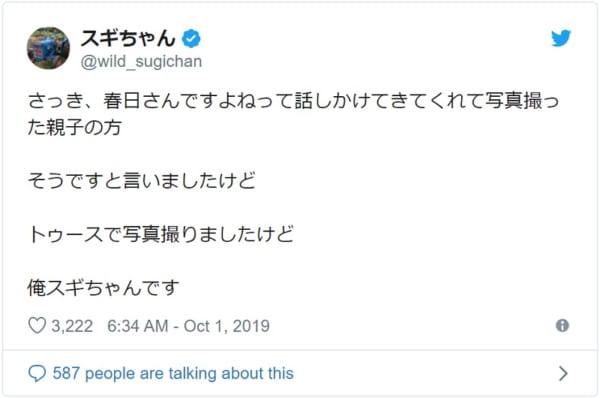Click the tweet line た親子の方

[x=75, y=127]
